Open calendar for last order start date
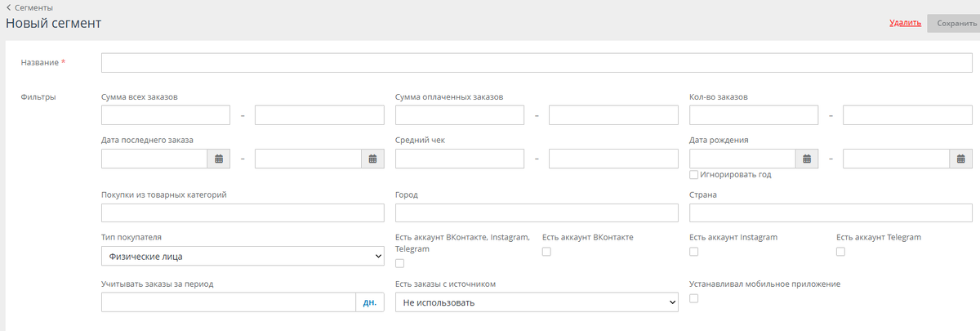The width and height of the screenshot is (980, 331). [x=218, y=159]
